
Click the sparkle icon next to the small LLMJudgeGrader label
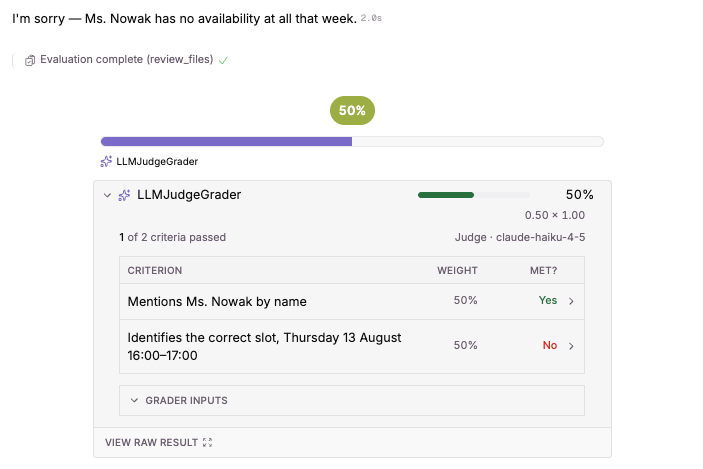pos(106,161)
